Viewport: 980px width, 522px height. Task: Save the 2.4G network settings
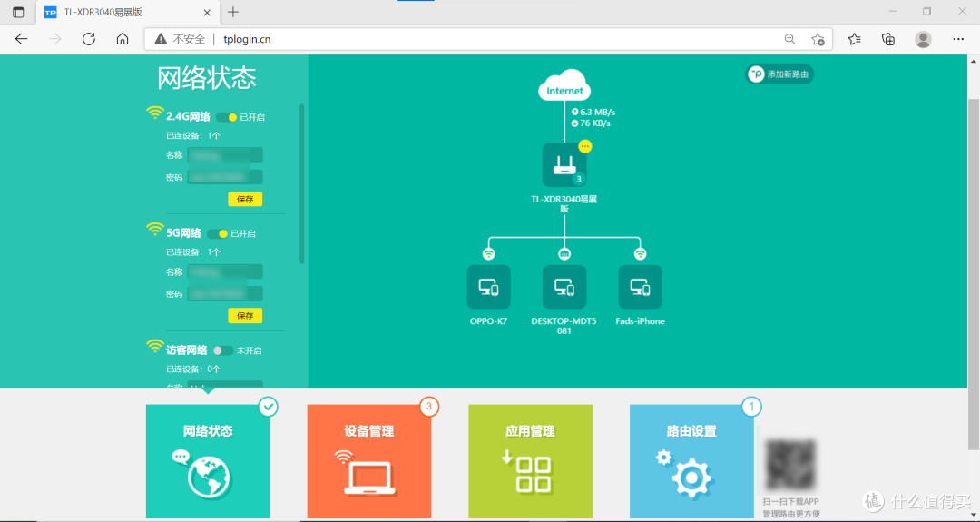pos(245,200)
